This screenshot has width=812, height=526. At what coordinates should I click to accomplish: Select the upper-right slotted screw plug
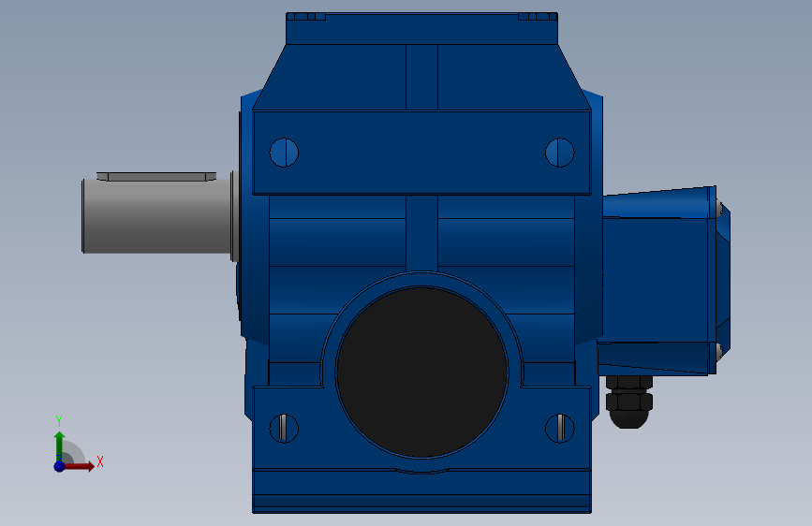coord(560,153)
